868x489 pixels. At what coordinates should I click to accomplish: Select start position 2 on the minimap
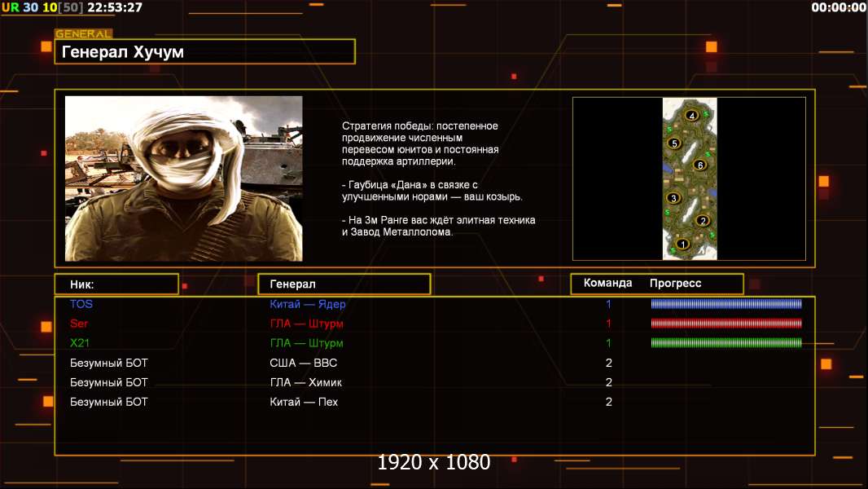tap(703, 220)
